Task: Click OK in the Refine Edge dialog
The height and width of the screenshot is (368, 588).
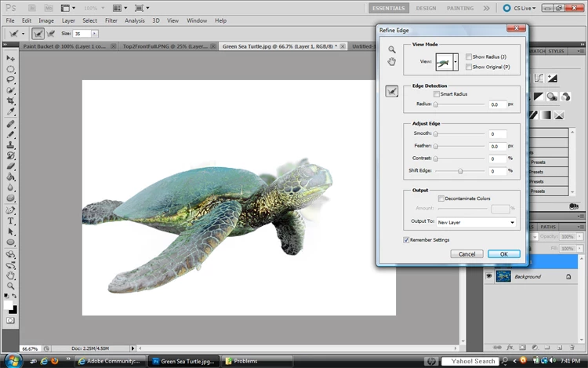Action: pyautogui.click(x=503, y=254)
